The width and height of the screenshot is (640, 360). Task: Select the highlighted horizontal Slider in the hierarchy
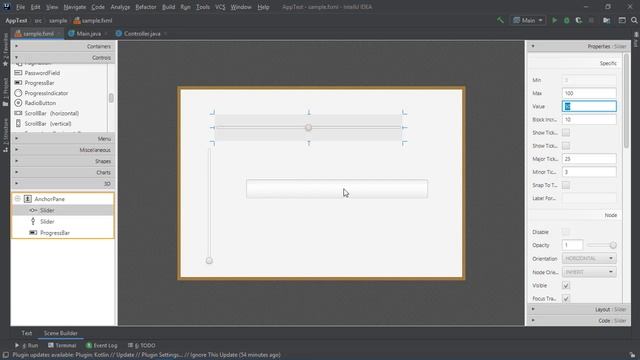63,210
